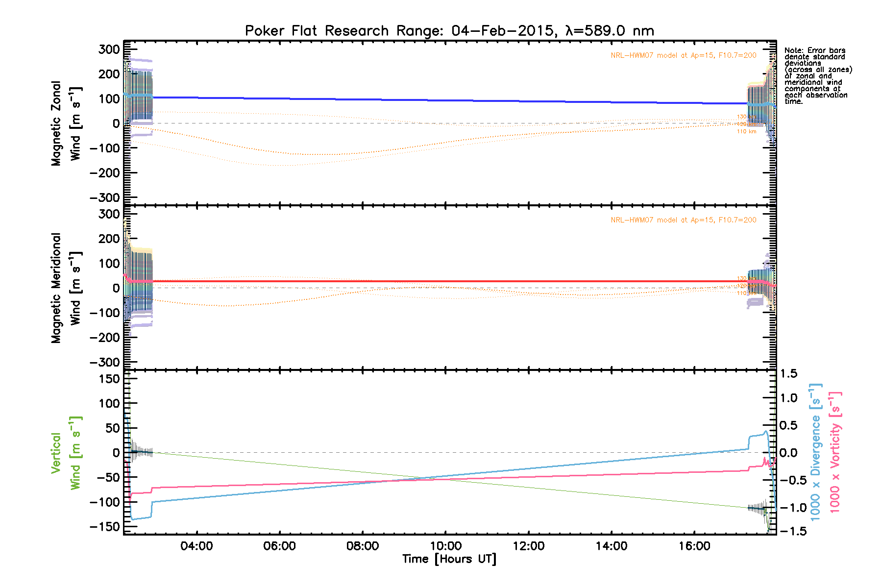
Task: Click the thick blue zonal wind line
Action: coord(441,100)
